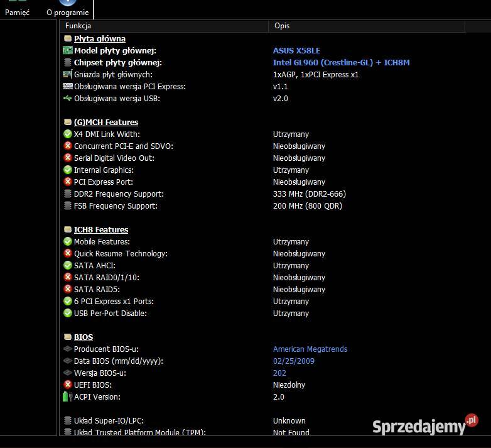This screenshot has height=448, width=491.
Task: Click the chip icon for Układ Super-IO/LPC
Action: coord(68,420)
